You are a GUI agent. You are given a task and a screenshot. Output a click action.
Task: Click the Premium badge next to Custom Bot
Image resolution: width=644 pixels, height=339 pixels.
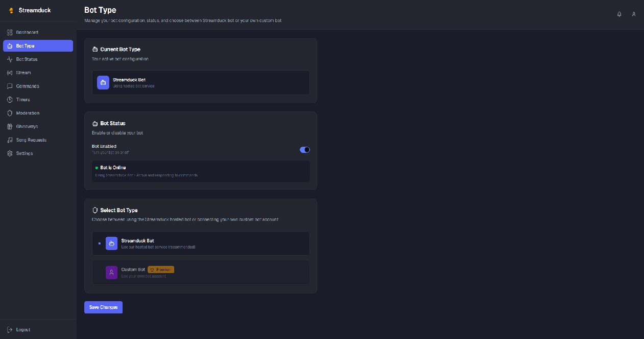pos(161,269)
